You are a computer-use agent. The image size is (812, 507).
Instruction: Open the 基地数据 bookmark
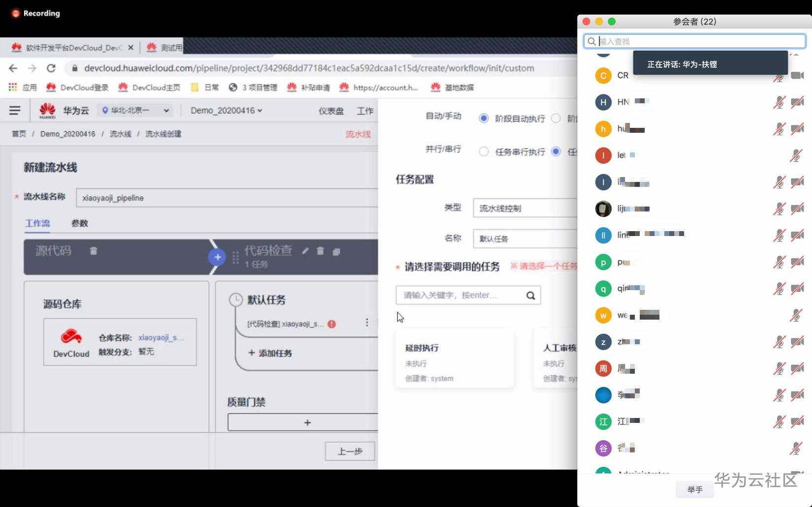tap(452, 88)
